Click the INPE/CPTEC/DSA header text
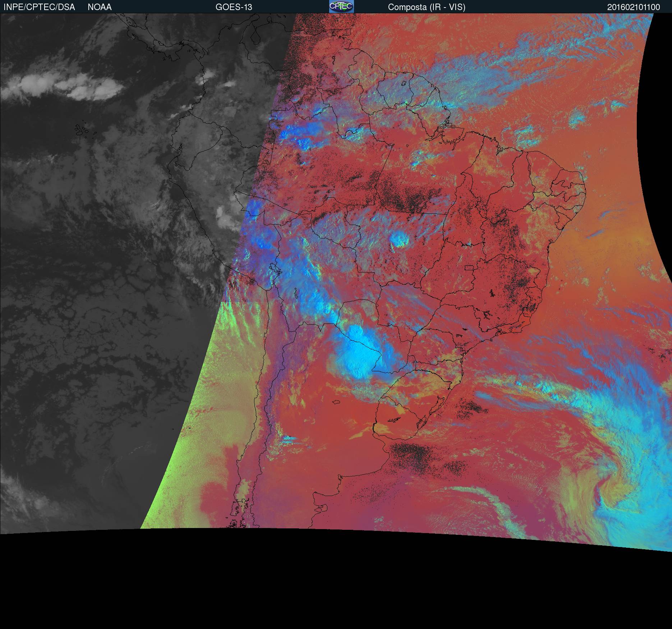 coord(39,7)
